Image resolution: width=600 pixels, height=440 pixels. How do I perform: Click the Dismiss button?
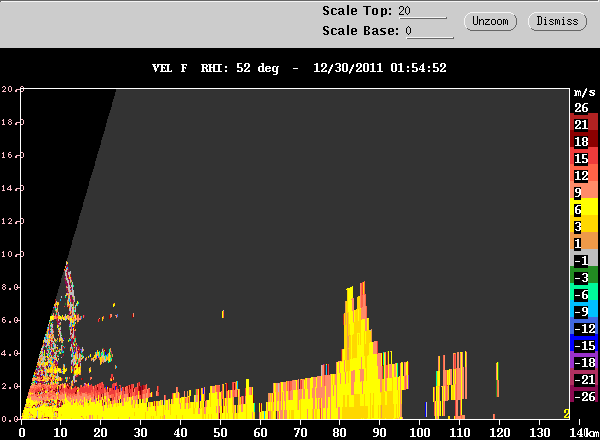tap(557, 21)
